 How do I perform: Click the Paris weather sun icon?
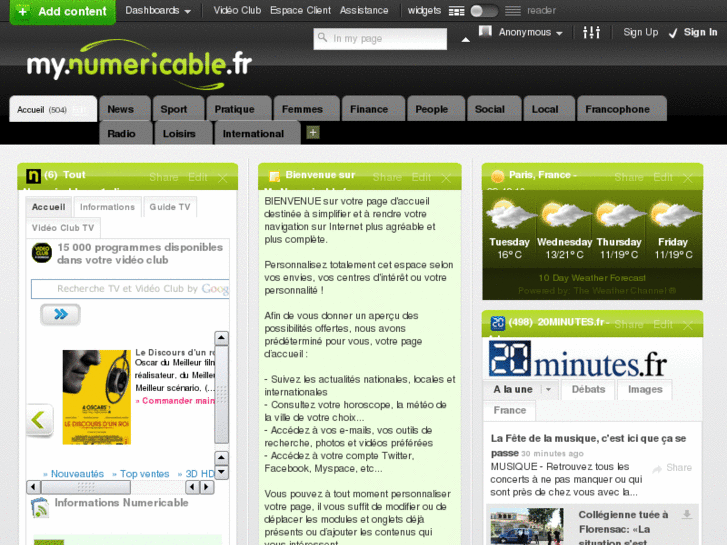tap(497, 176)
